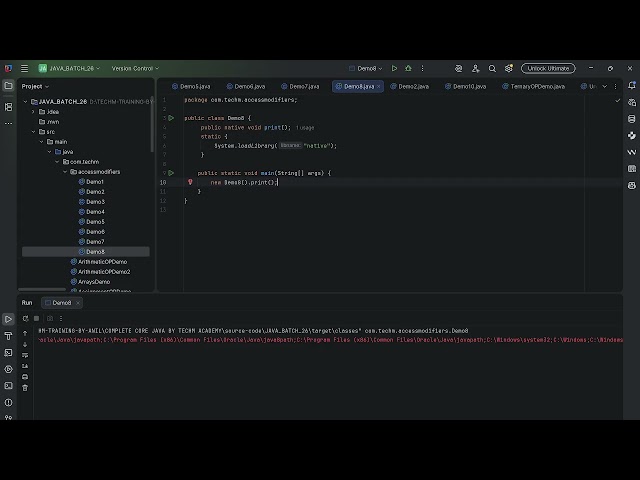This screenshot has width=640, height=480.
Task: Open Demo4 class in tree
Action: (91, 212)
